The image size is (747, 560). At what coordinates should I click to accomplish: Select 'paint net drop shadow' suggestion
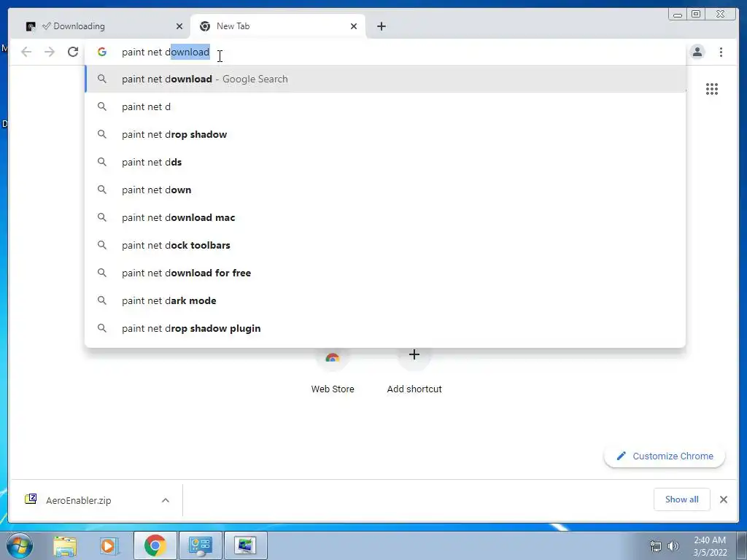tap(385, 134)
